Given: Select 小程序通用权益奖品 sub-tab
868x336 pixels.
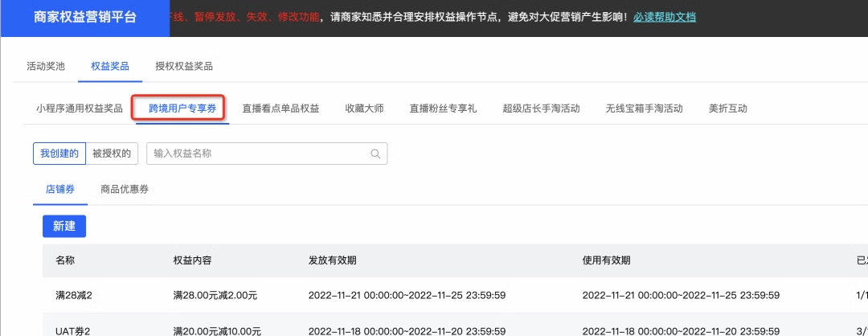Looking at the screenshot, I should click(x=80, y=109).
